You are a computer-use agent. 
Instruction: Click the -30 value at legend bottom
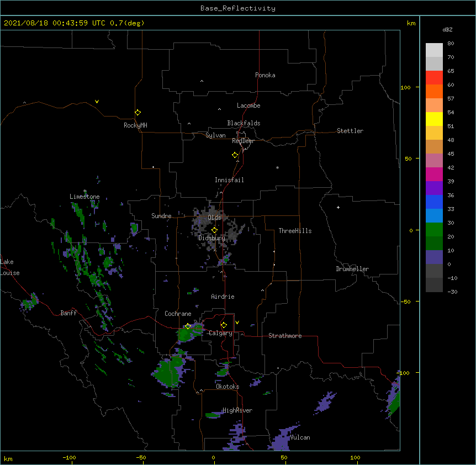(452, 292)
